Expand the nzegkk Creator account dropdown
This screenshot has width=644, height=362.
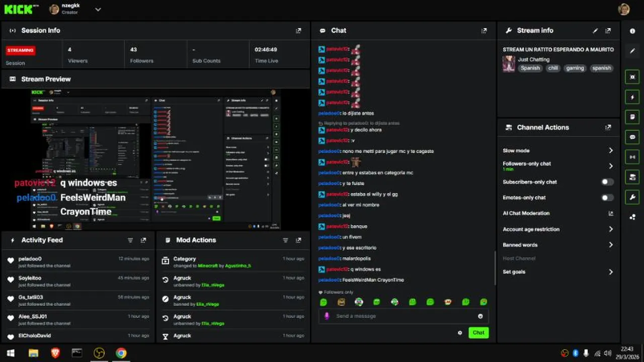98,9
